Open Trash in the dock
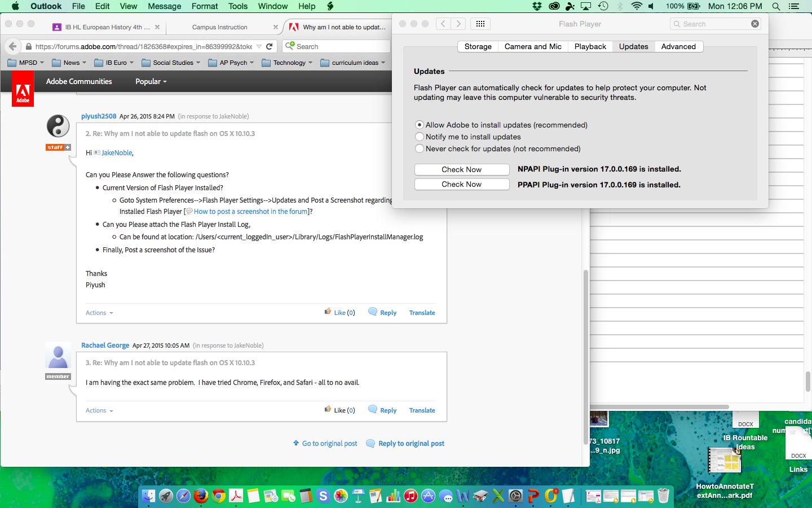Screen dimensions: 812x508 point(663,496)
